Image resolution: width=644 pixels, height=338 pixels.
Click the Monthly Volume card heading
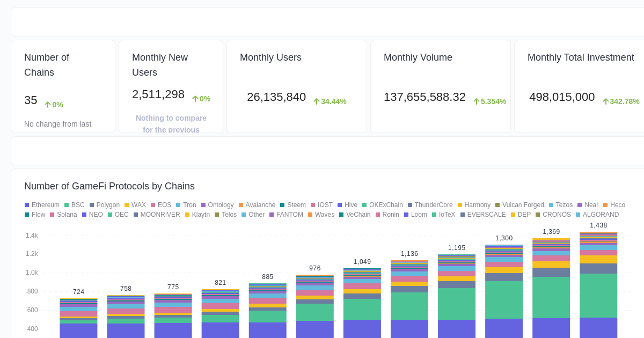[418, 57]
